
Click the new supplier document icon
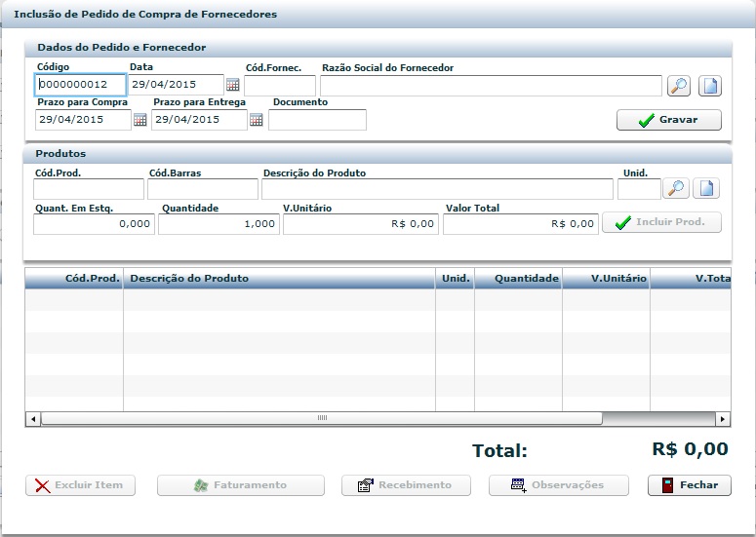[709, 86]
